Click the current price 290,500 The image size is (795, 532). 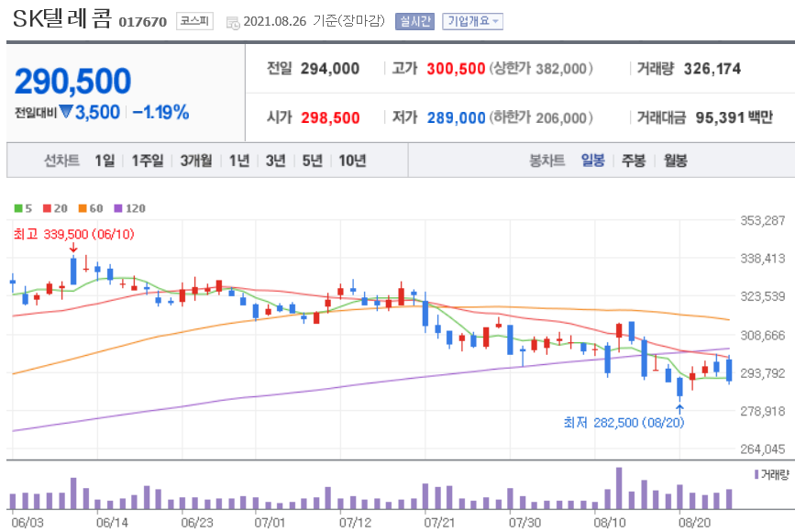click(73, 81)
